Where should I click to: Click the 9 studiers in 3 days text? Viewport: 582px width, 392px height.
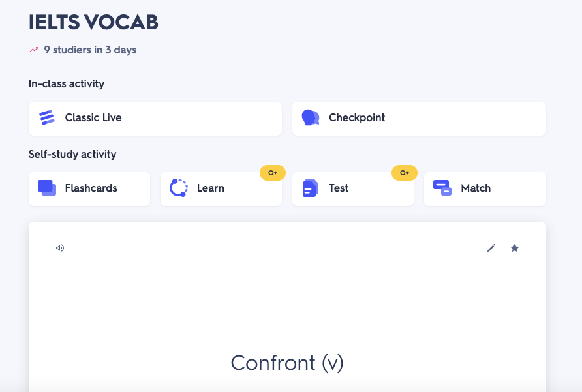pos(90,50)
